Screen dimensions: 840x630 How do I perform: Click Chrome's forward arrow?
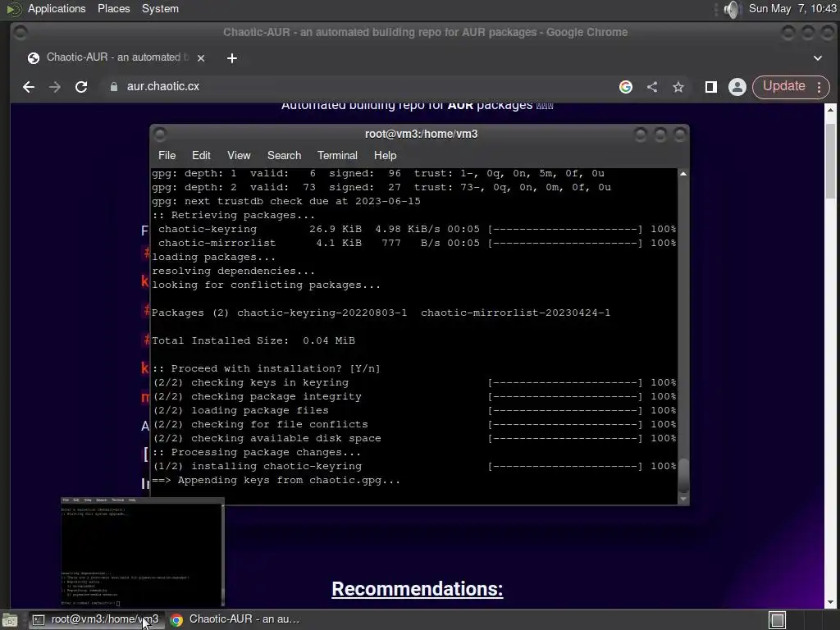coord(55,87)
